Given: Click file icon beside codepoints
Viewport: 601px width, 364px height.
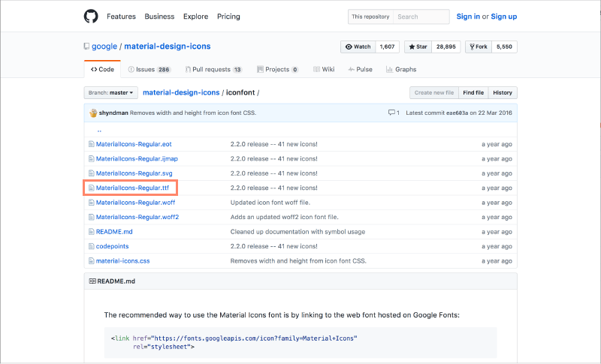Looking at the screenshot, I should coord(91,246).
